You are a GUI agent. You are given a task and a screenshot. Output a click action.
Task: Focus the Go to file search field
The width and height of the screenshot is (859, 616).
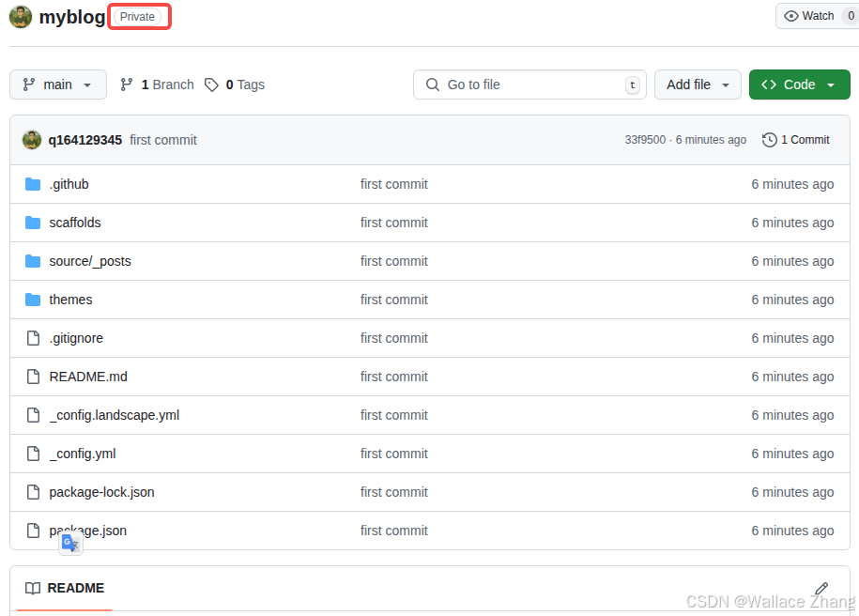pos(529,85)
